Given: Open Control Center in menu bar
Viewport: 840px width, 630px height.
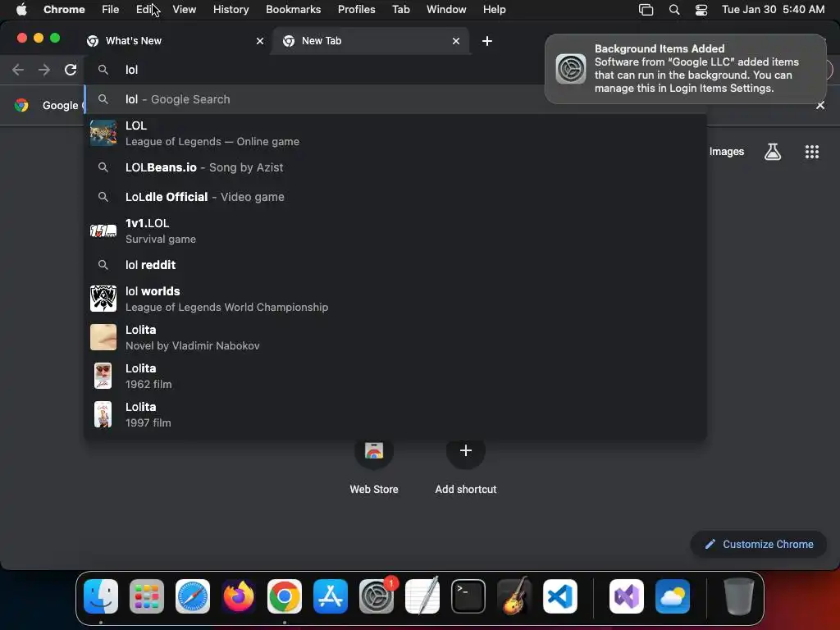Looking at the screenshot, I should point(701,10).
